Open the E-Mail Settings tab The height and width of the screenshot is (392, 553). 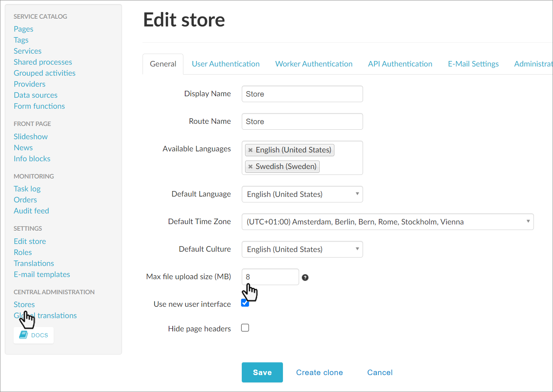click(x=473, y=64)
